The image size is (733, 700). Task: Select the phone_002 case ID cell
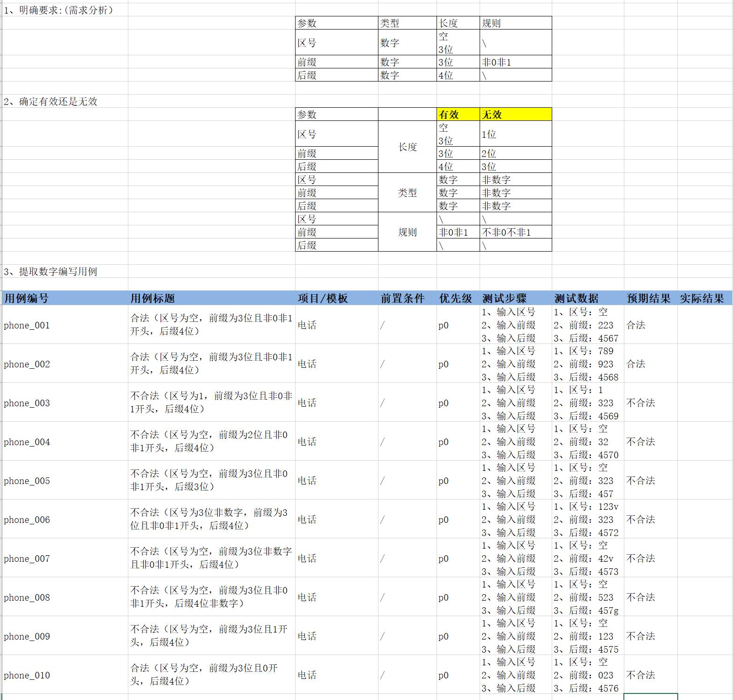65,364
